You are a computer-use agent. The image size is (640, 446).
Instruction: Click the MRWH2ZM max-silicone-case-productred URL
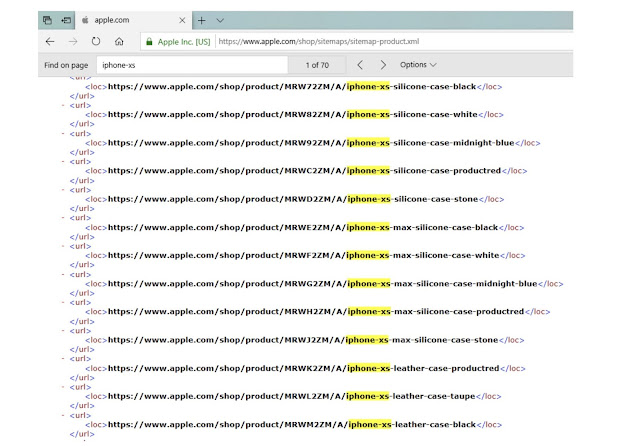pos(316,312)
